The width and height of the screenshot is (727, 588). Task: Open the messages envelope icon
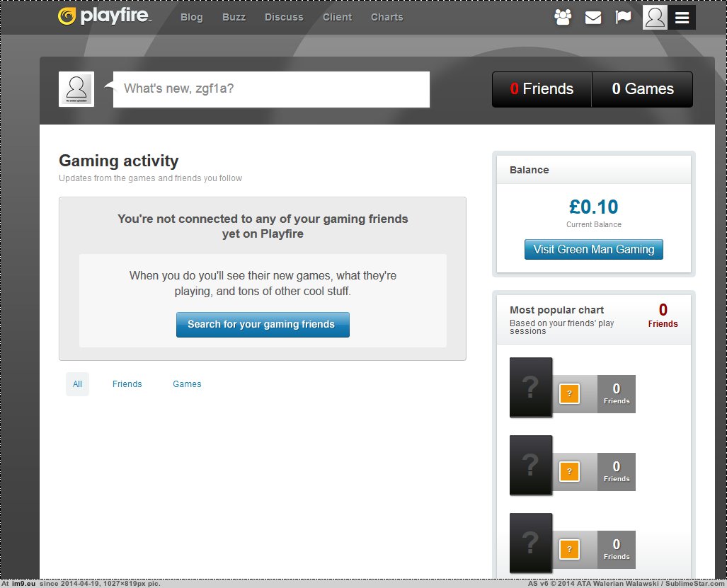[x=593, y=18]
